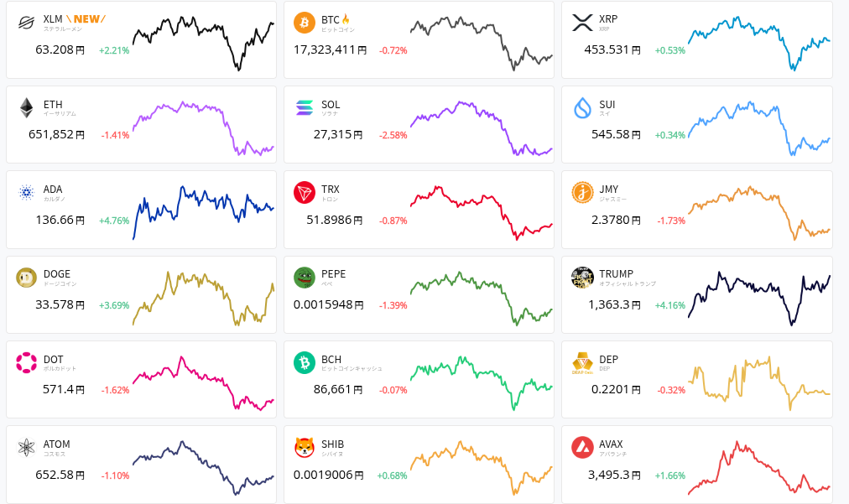Click the Shiba Inu SHIB icon
This screenshot has width=849, height=504.
click(305, 448)
